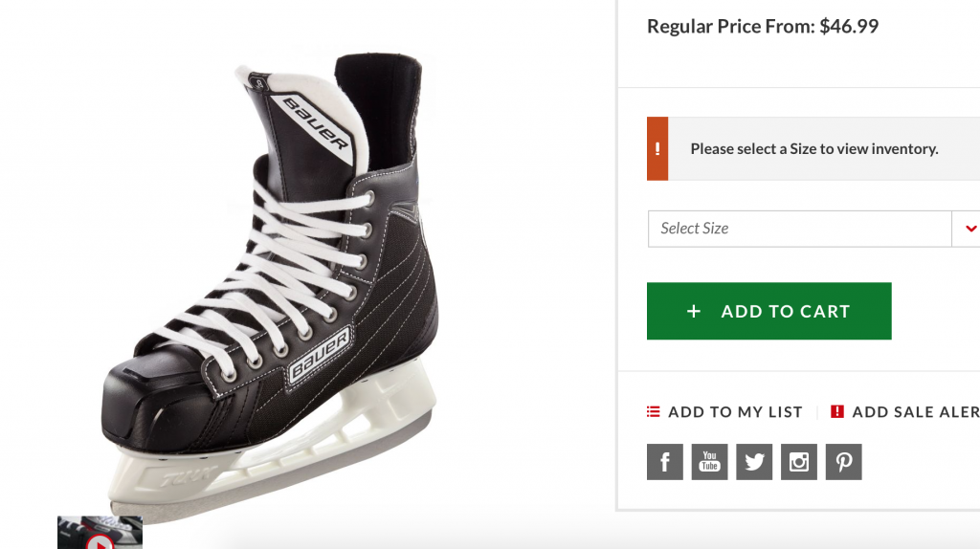The height and width of the screenshot is (549, 980).
Task: Open the Select Size dropdown
Action: pyautogui.click(x=799, y=229)
